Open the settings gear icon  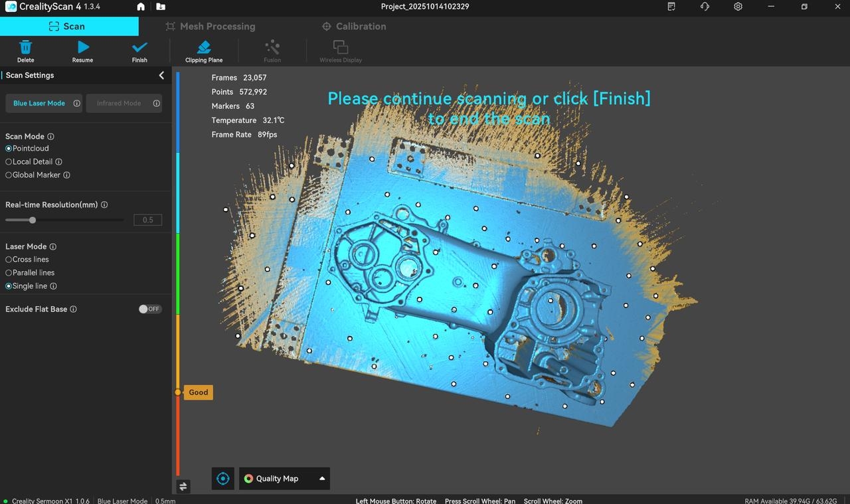click(x=738, y=7)
